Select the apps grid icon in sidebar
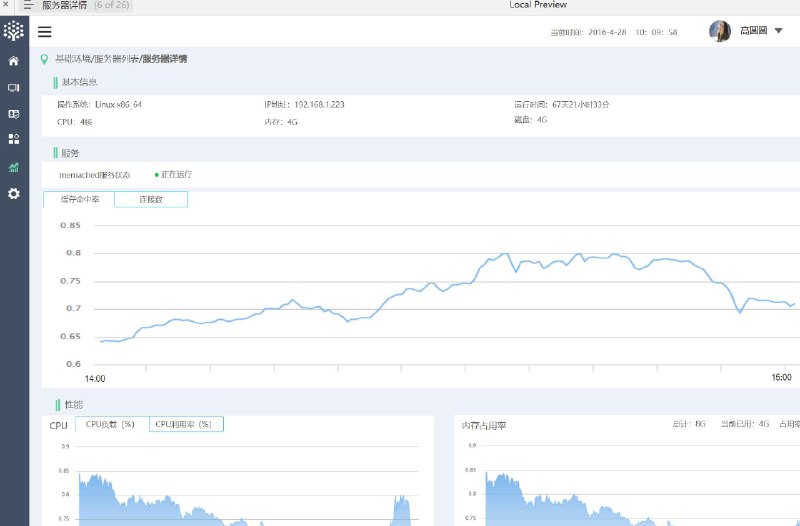 click(14, 139)
